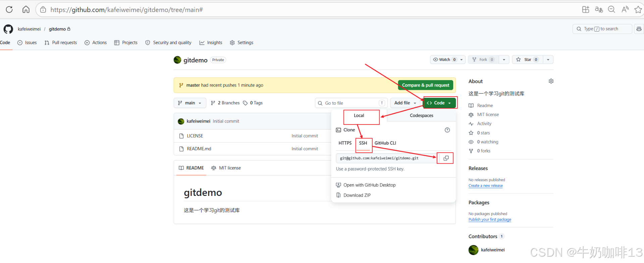Click Publish your first package link
The width and height of the screenshot is (644, 263).
[490, 219]
